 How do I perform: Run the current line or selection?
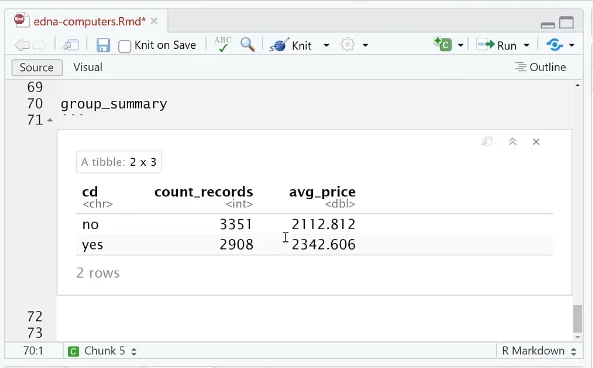(496, 45)
